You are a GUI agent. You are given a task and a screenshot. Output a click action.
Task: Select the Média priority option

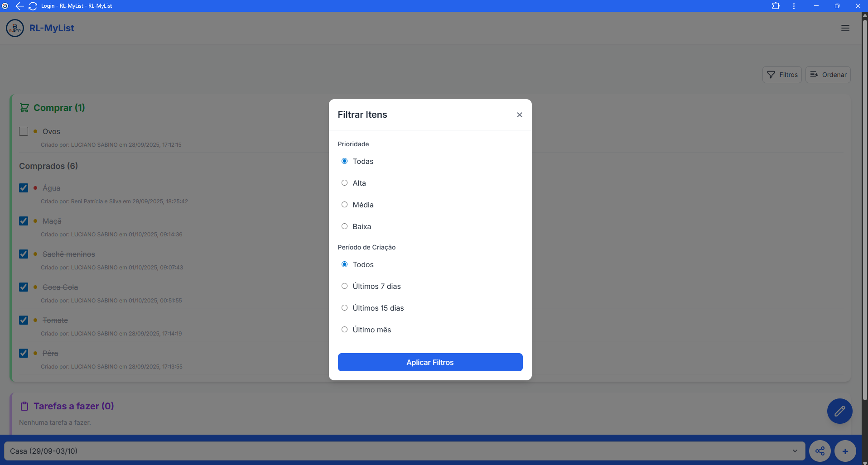344,205
